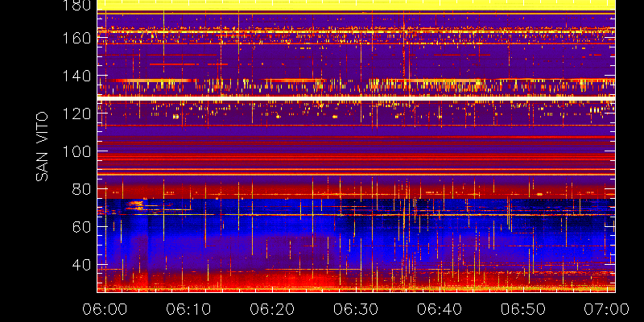The height and width of the screenshot is (322, 644).
Task: Click the 06:20 time axis label
Action: coord(272,309)
